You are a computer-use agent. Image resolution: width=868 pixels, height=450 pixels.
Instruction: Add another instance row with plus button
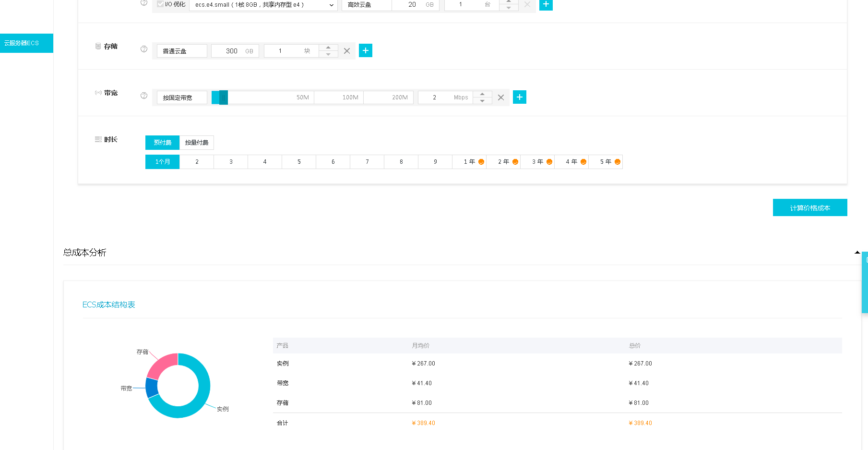click(x=546, y=4)
